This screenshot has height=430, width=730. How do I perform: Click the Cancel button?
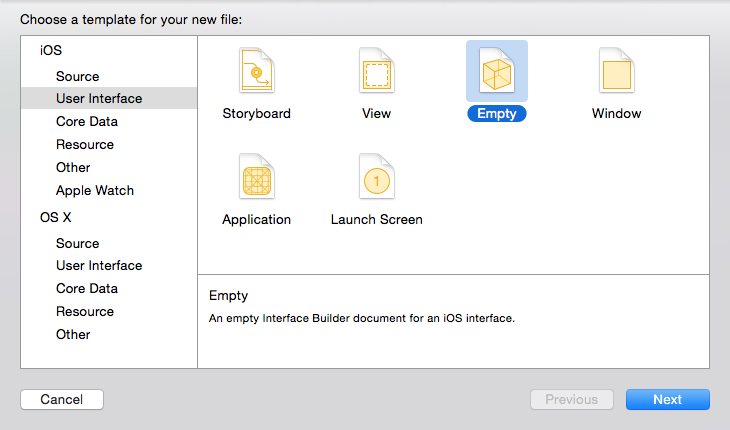tap(62, 399)
